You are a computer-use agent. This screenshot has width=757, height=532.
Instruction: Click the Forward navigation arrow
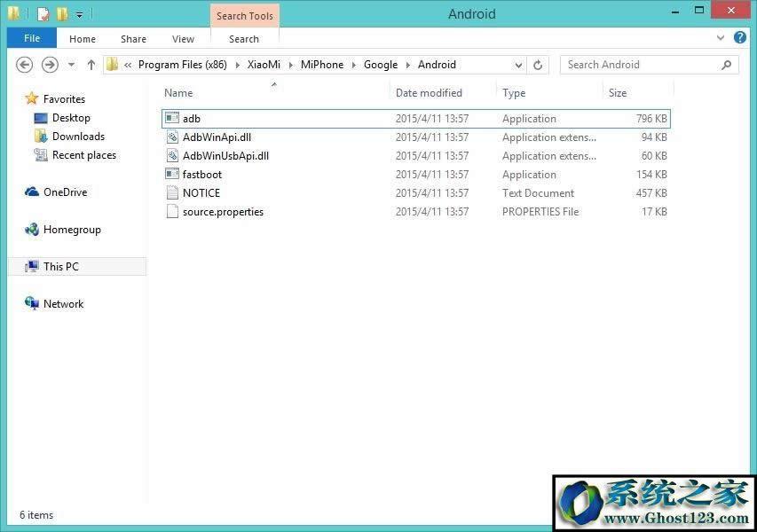pyautogui.click(x=50, y=65)
